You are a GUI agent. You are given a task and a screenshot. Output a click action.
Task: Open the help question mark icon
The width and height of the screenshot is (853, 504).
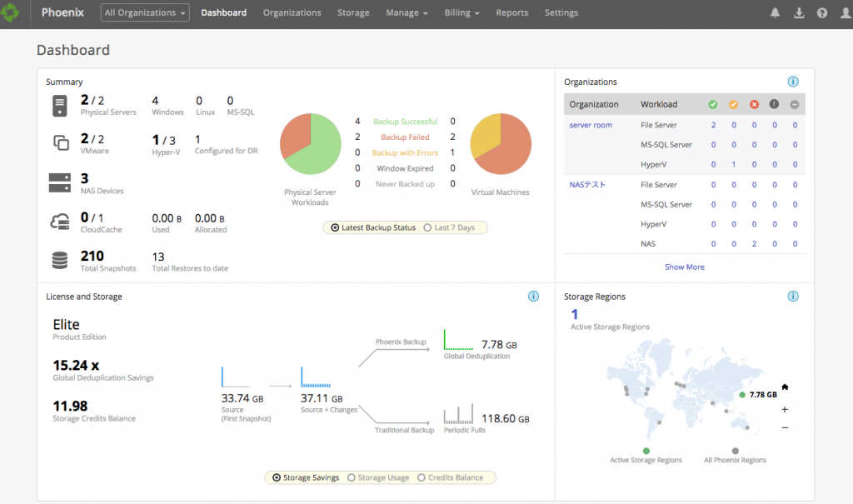822,12
